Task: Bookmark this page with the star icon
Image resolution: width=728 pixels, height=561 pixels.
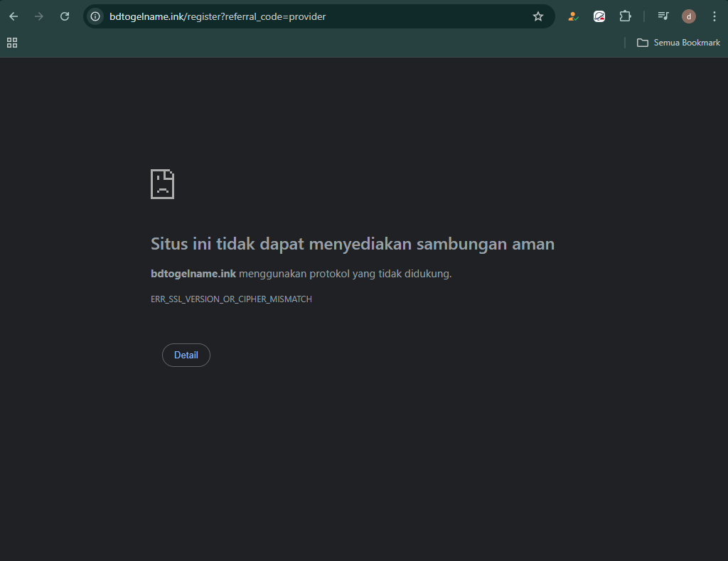Action: pyautogui.click(x=538, y=17)
